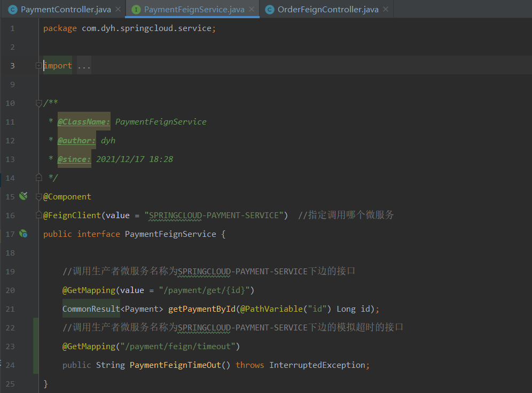
Task: Click the @since Javadoc tag
Action: point(73,159)
